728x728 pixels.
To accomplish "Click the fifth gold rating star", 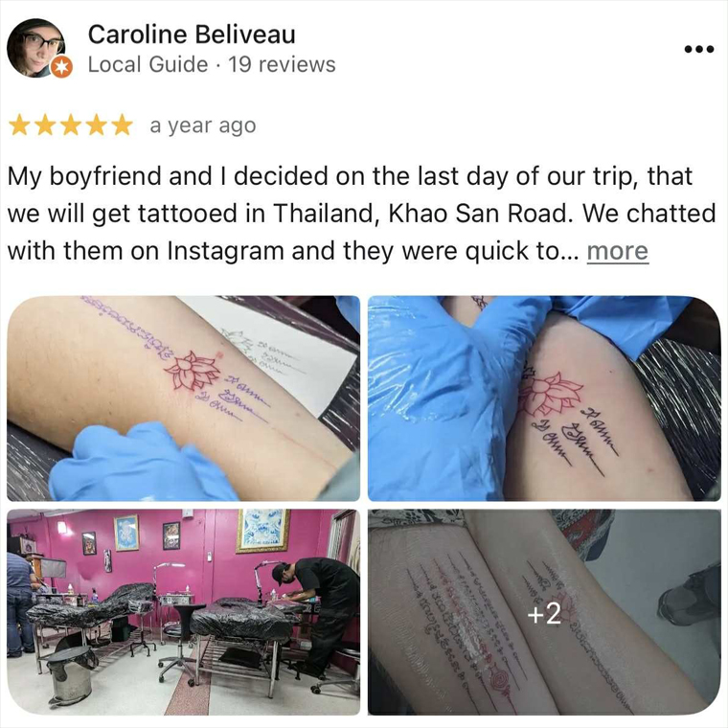I will coord(122,125).
